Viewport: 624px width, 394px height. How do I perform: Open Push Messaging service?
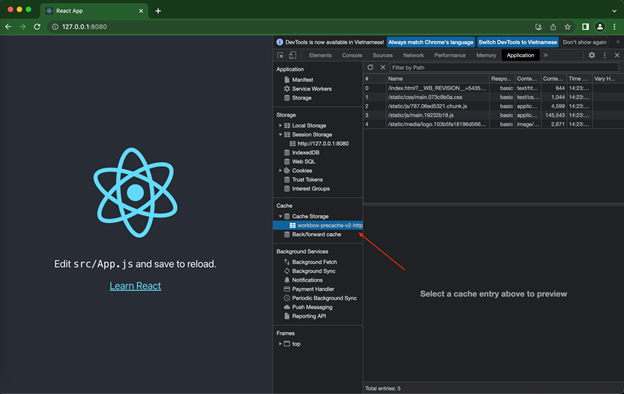312,307
